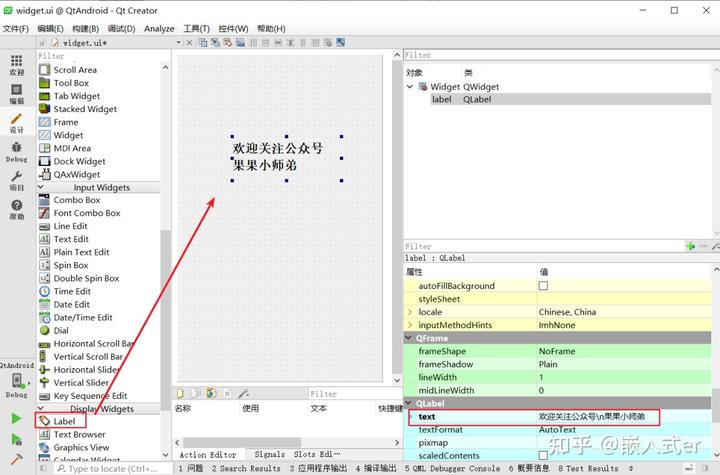Open the 3 应用程序输出 pane
The height and width of the screenshot is (475, 720).
[318, 468]
